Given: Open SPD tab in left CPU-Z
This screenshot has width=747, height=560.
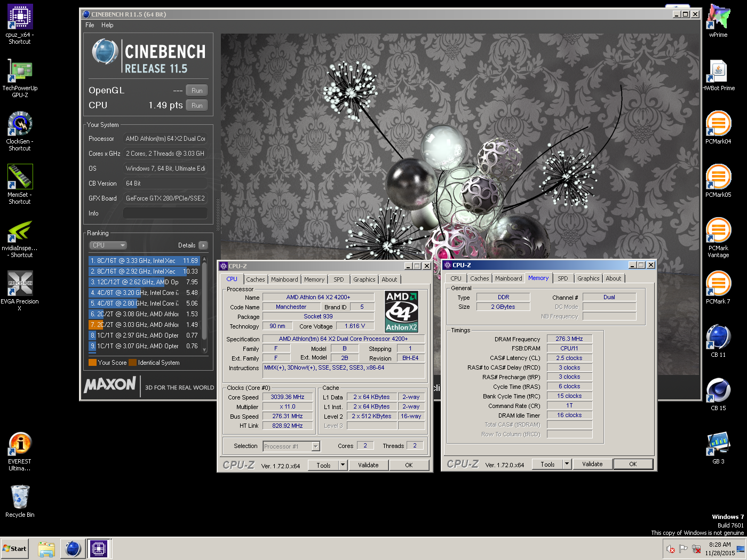Looking at the screenshot, I should coord(339,279).
